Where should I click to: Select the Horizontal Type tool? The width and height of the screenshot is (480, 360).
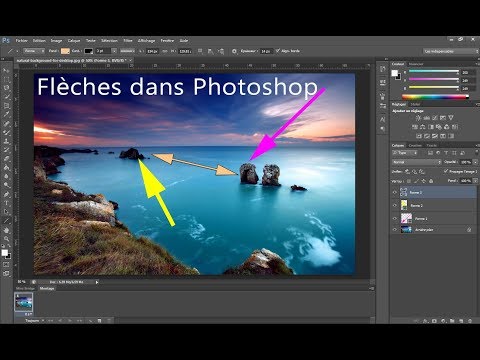point(6,203)
